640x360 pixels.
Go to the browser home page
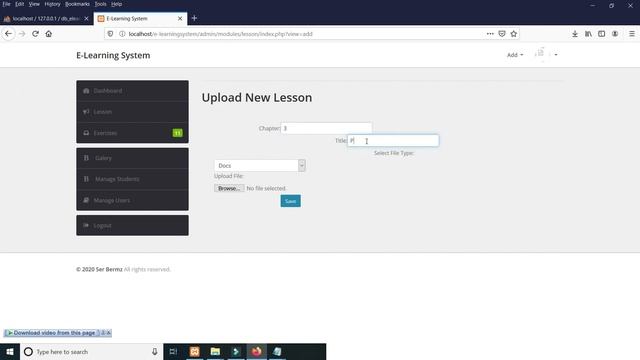[49, 34]
